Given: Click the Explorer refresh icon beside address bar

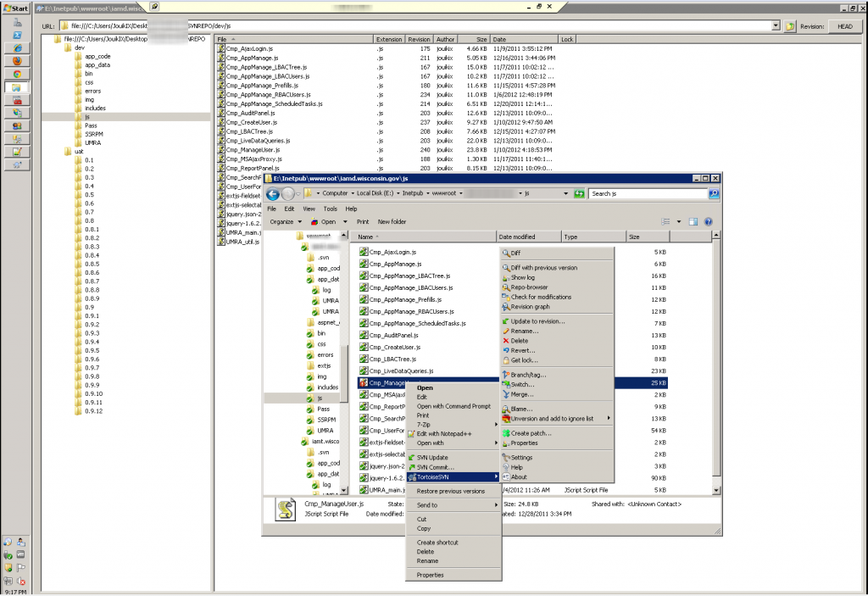Looking at the screenshot, I should pos(579,193).
